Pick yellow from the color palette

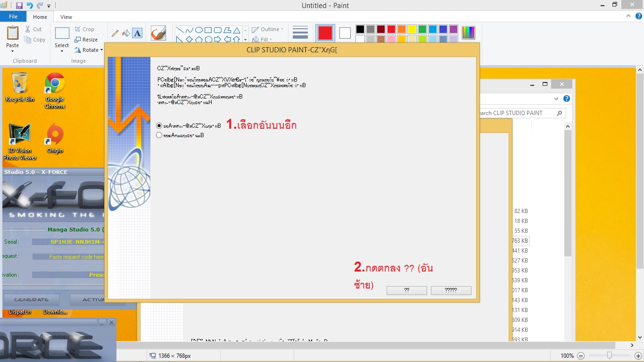(x=412, y=29)
